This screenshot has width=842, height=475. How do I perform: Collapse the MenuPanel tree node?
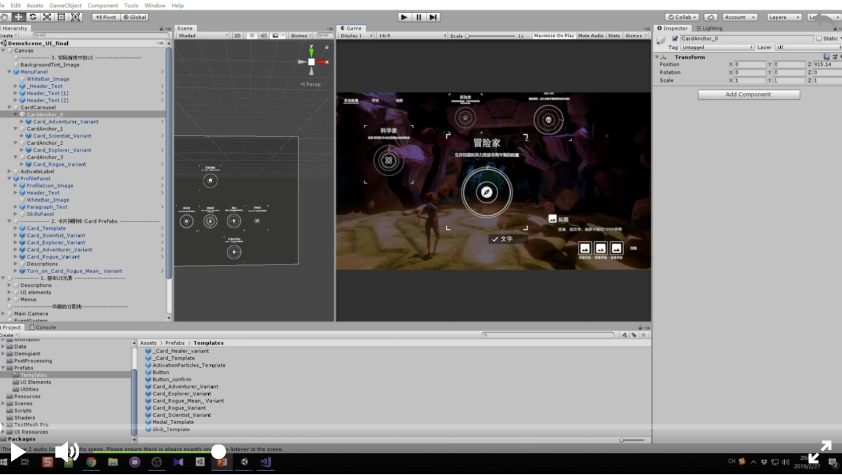pos(9,72)
